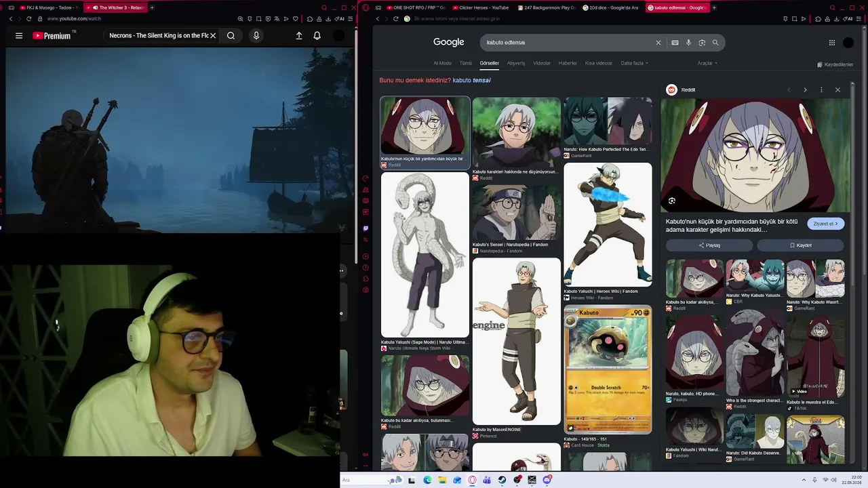The image size is (868, 488).
Task: Switch to Alışveriş results tab
Action: coord(516,63)
